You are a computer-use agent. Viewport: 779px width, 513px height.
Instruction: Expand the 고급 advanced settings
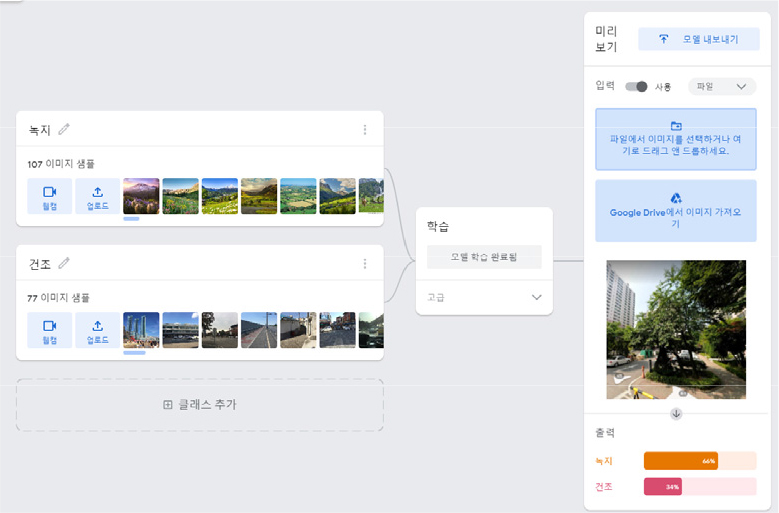point(484,297)
